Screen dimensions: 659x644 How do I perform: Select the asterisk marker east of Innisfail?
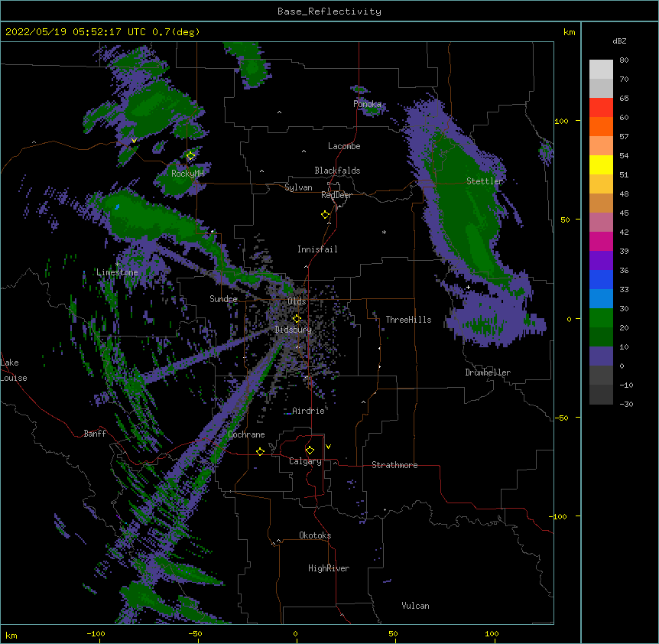click(384, 232)
